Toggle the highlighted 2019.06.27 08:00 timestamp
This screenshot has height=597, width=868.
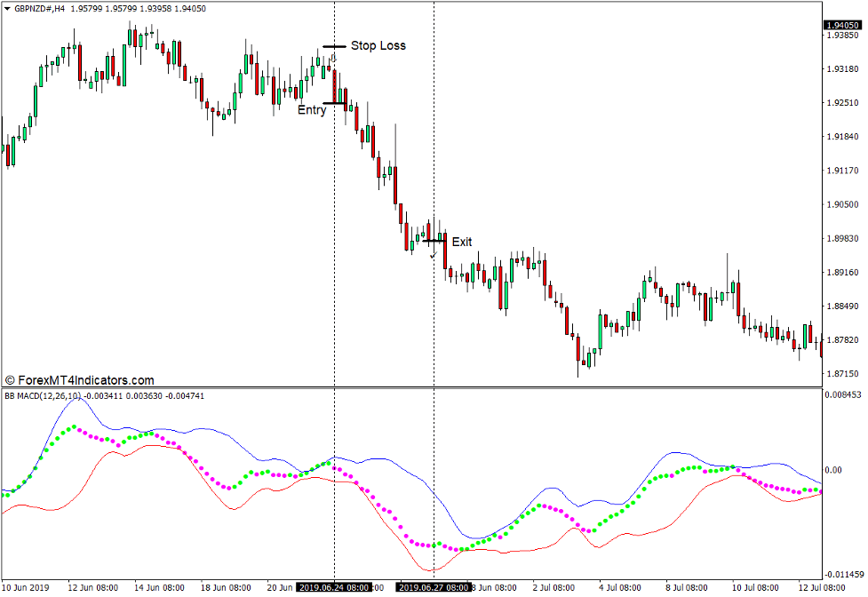pos(433,586)
